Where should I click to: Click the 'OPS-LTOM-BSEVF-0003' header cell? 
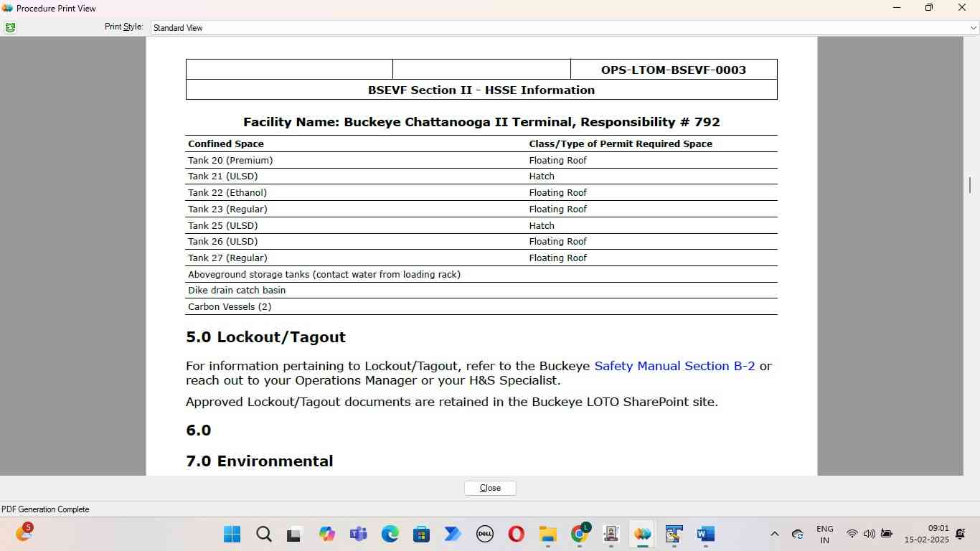click(x=674, y=70)
